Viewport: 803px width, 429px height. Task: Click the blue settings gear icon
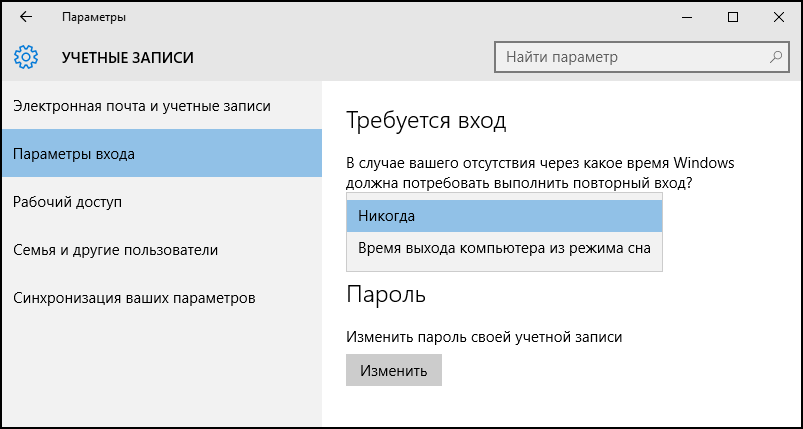click(26, 57)
